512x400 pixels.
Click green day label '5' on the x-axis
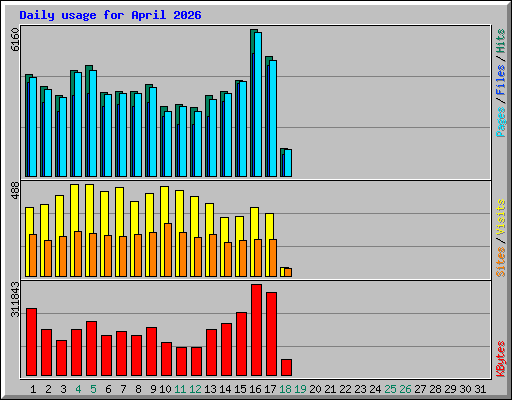point(93,389)
